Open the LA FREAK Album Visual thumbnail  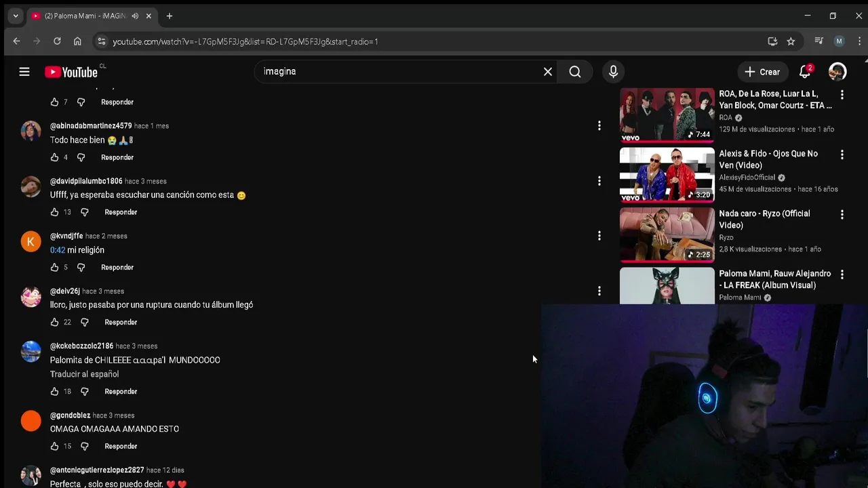pyautogui.click(x=667, y=285)
